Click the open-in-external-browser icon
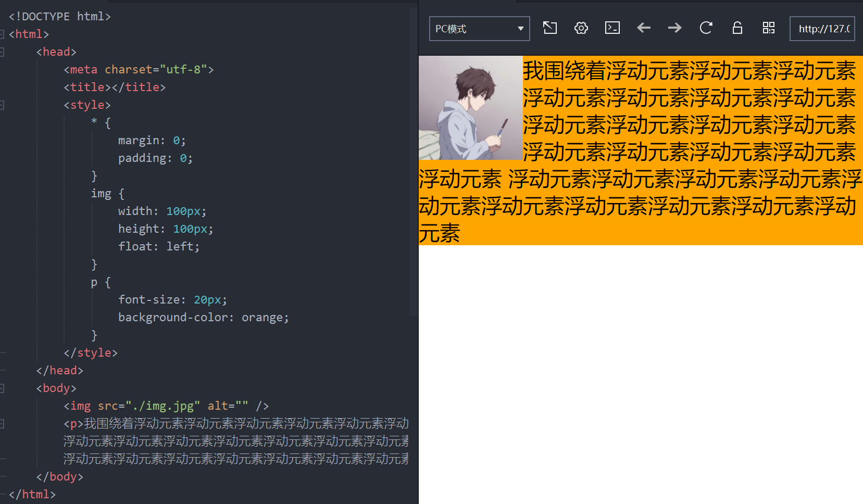863x504 pixels. [x=550, y=28]
